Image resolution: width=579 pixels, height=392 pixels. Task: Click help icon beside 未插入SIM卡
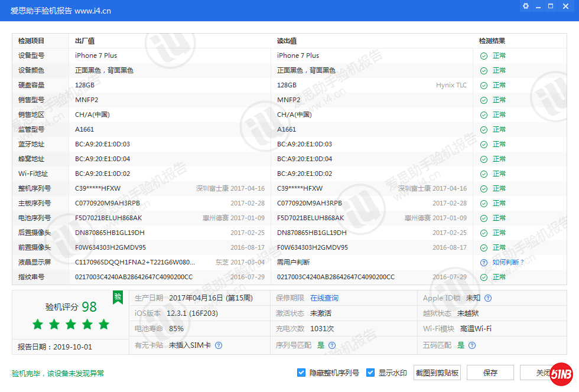click(219, 345)
